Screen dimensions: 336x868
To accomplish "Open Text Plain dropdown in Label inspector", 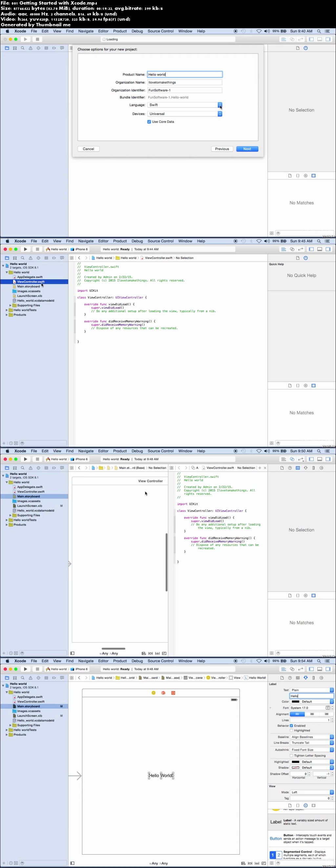I will pyautogui.click(x=312, y=690).
